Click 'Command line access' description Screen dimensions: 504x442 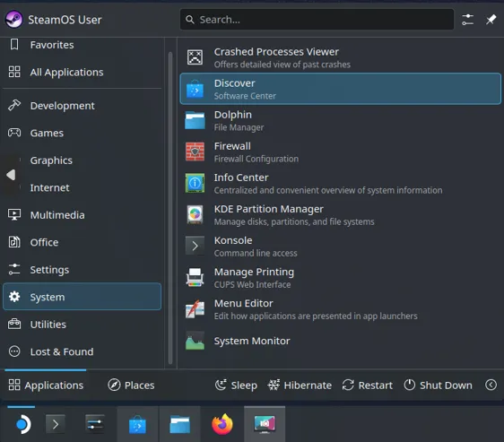(x=256, y=254)
